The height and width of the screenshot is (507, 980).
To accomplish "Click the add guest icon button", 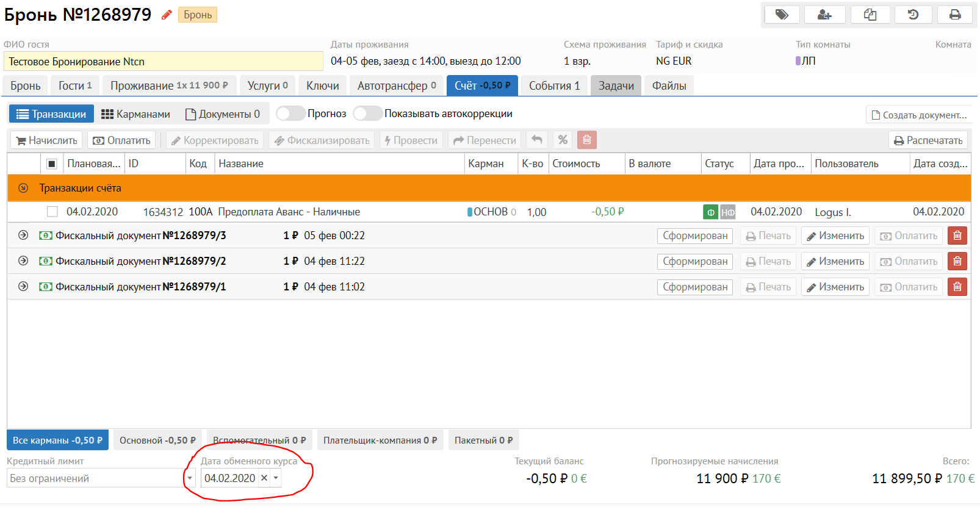I will (x=824, y=15).
